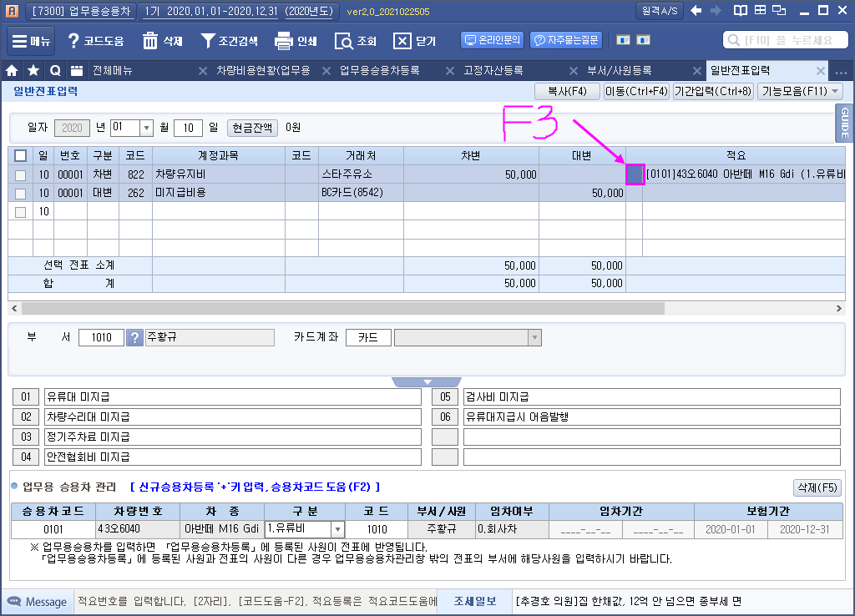Click the back arrow in title bar
This screenshot has width=855, height=616.
[x=696, y=10]
